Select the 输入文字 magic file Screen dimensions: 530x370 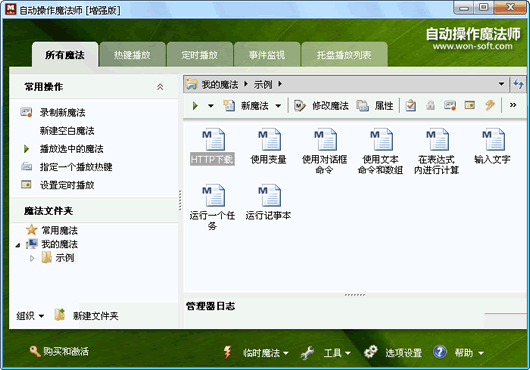click(492, 147)
